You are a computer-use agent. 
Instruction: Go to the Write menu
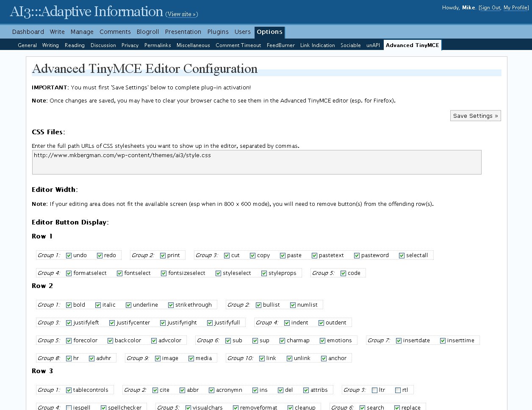(57, 32)
